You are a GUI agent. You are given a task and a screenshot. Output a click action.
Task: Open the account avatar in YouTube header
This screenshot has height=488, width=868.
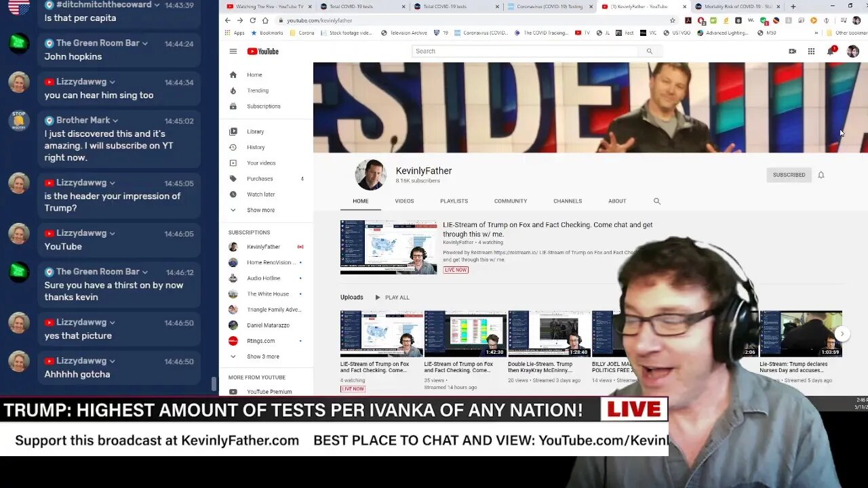(x=852, y=52)
